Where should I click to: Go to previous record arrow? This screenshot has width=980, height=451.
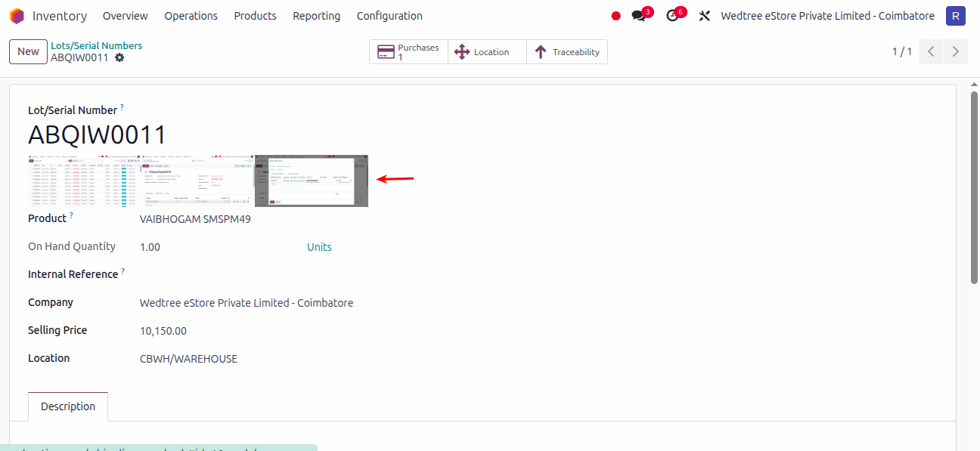931,51
